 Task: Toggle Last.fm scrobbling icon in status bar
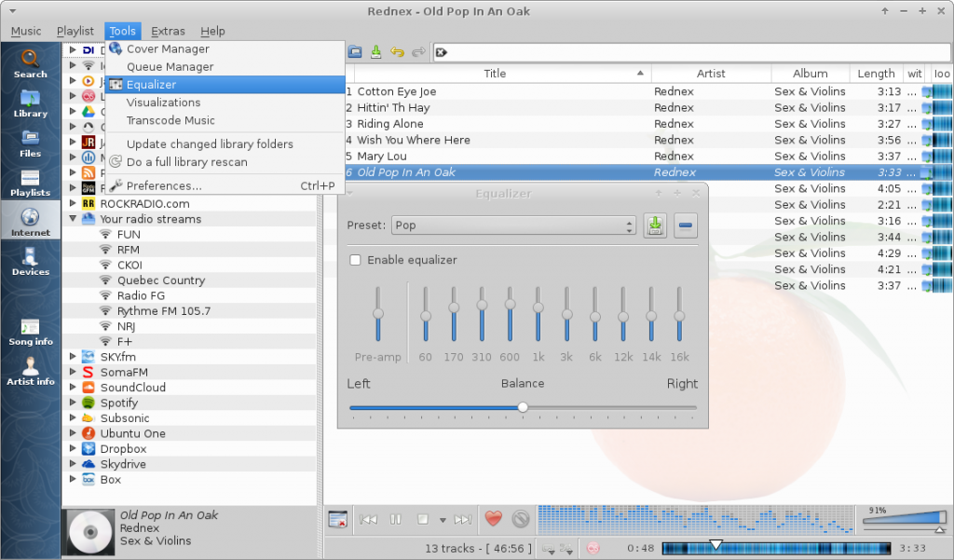click(593, 549)
